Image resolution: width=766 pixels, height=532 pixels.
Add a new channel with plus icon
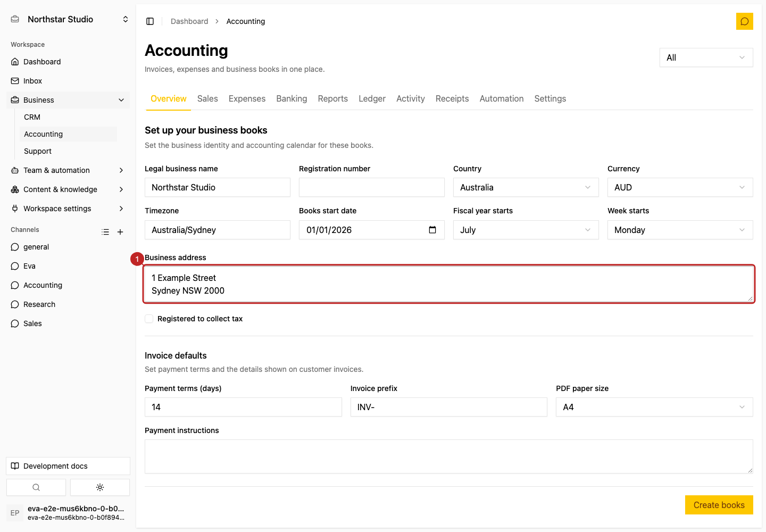120,232
